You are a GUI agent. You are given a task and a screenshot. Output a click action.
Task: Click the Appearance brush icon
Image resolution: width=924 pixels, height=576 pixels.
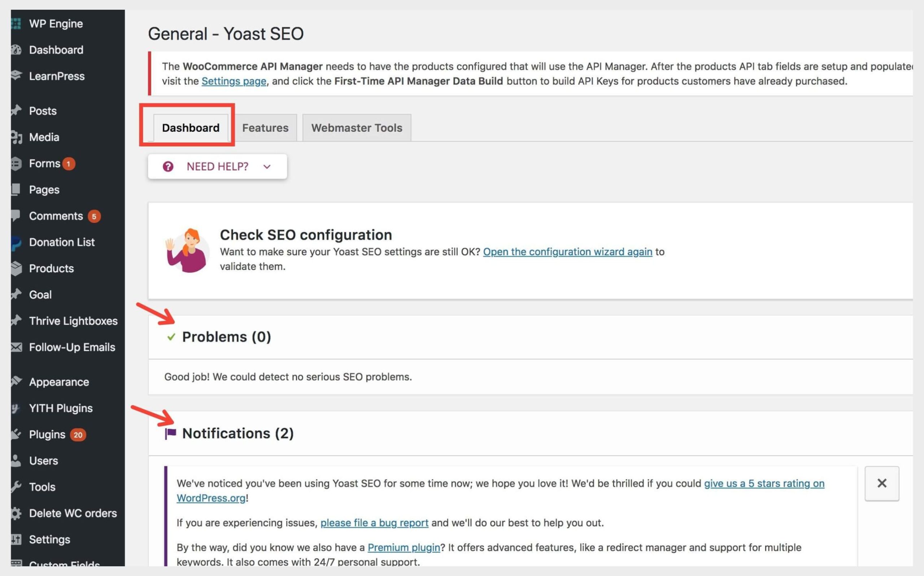[16, 381]
